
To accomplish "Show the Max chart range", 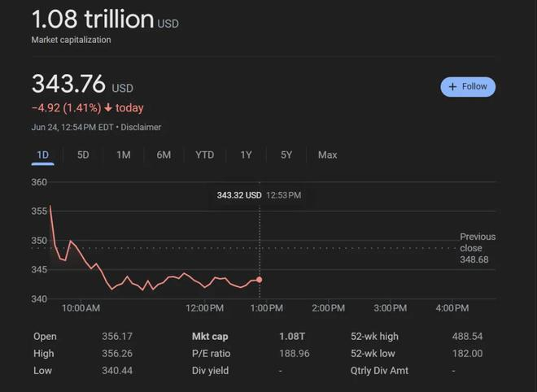I will tap(327, 155).
